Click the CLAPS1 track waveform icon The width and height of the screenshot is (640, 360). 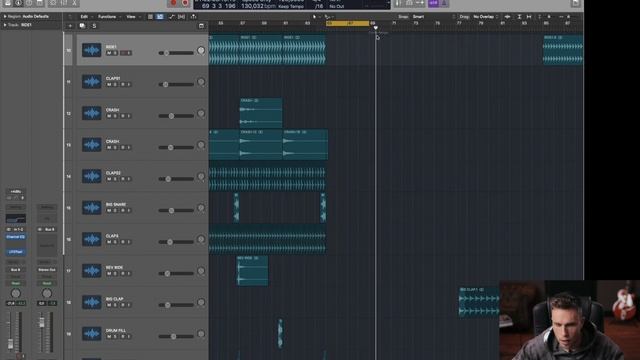(x=91, y=82)
